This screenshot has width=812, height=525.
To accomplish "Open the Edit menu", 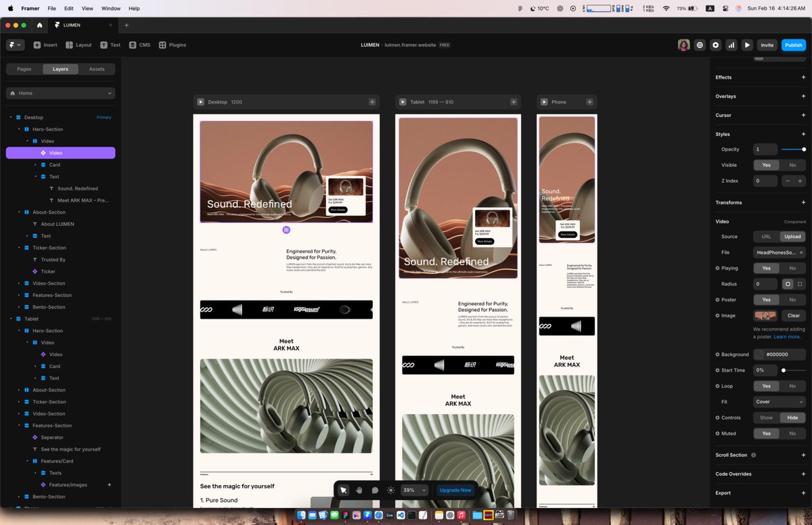I will coord(69,8).
